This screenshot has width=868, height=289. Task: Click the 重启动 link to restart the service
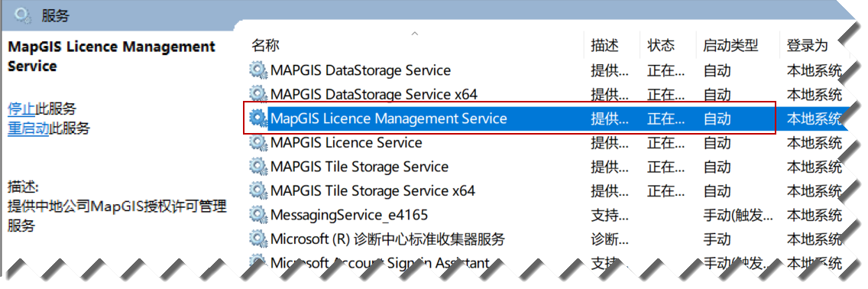pyautogui.click(x=28, y=128)
